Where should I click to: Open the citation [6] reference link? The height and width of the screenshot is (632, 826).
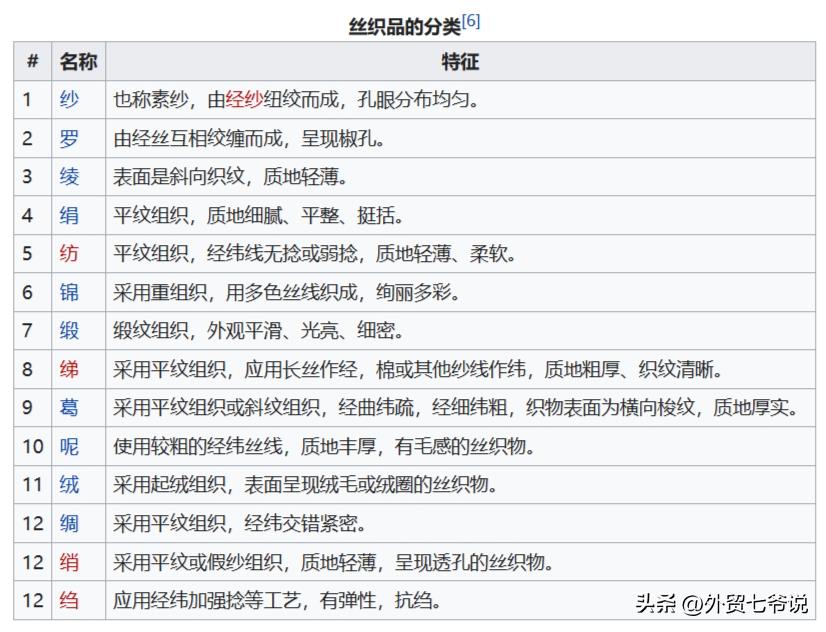[x=471, y=22]
